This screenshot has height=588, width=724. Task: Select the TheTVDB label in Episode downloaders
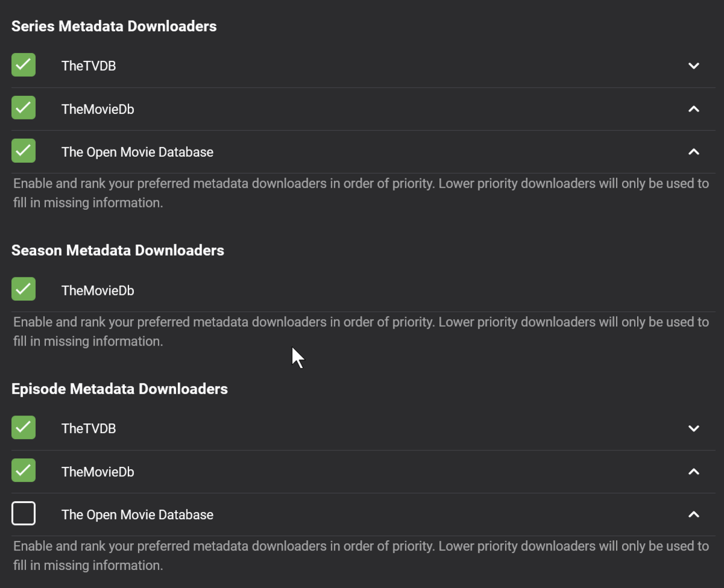(89, 428)
